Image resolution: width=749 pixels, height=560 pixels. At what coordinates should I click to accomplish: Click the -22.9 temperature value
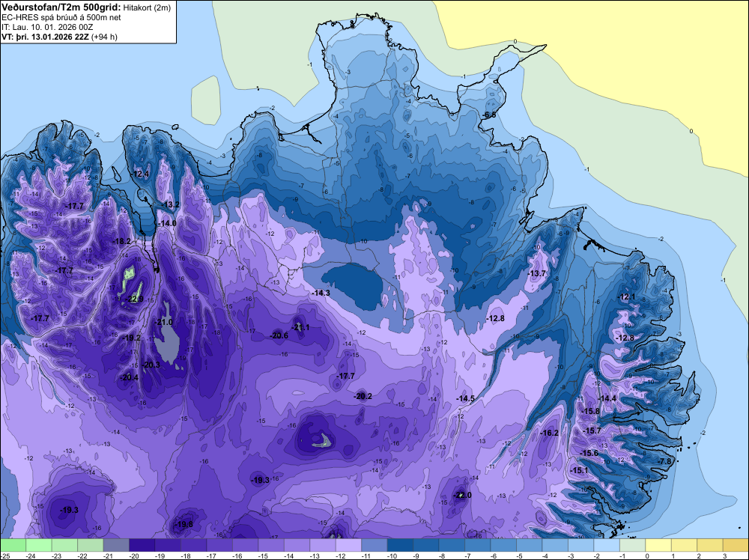click(x=135, y=299)
